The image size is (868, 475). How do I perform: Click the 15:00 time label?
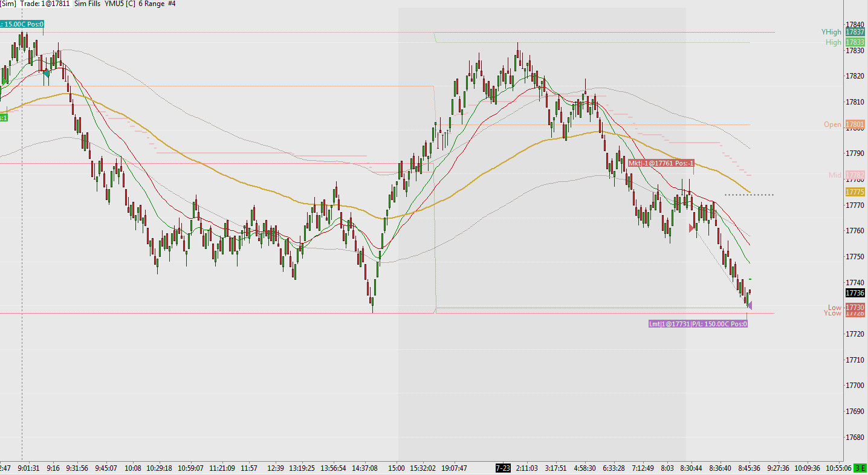click(x=397, y=468)
